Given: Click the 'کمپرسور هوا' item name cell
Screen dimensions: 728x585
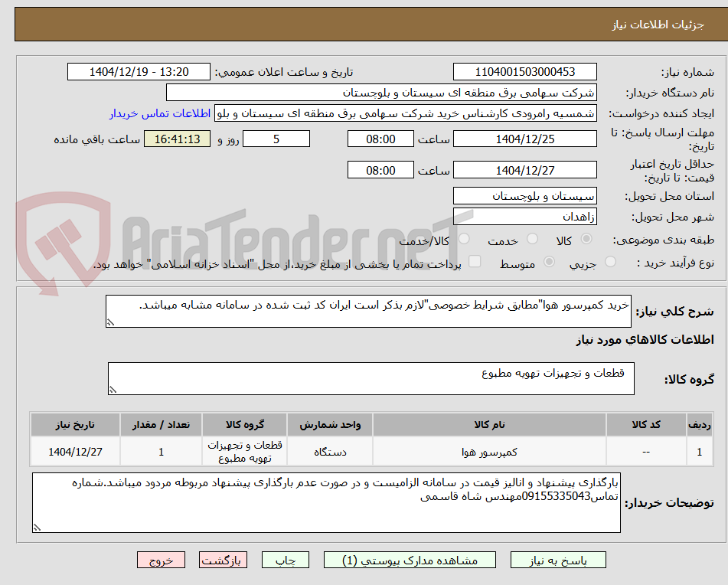Looking at the screenshot, I should [489, 452].
